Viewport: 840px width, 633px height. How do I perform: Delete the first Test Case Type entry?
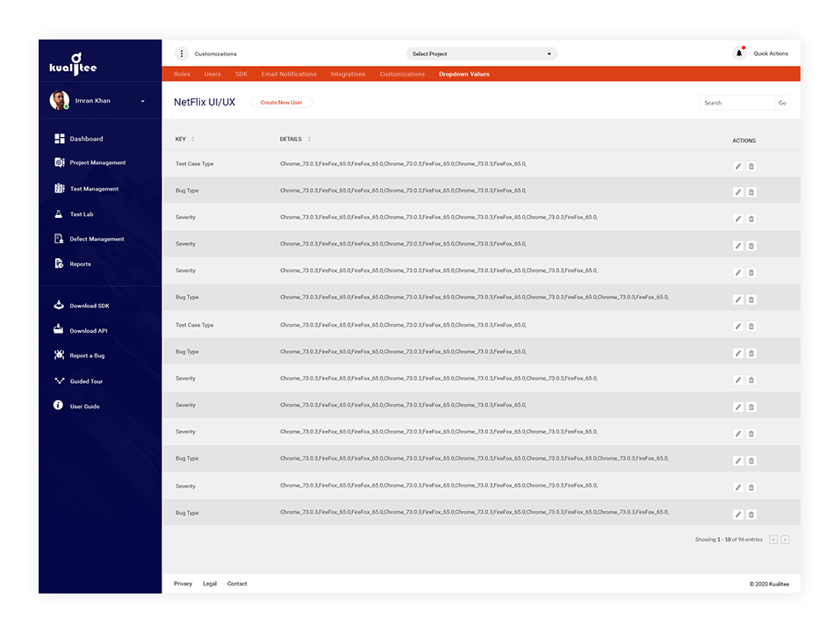click(x=751, y=164)
